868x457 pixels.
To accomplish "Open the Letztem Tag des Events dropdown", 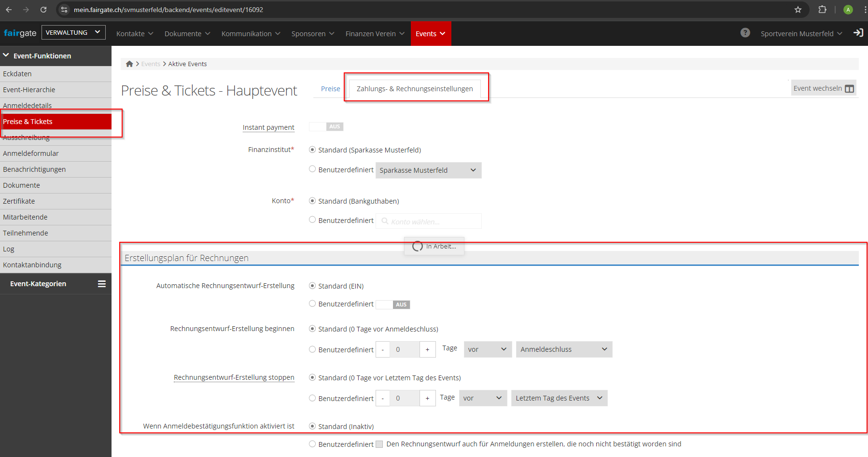I will pos(559,398).
